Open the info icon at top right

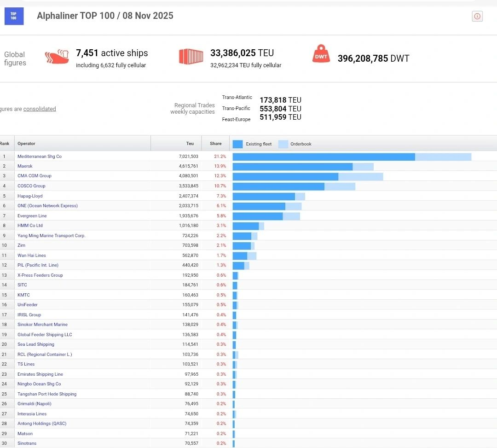[x=477, y=17]
